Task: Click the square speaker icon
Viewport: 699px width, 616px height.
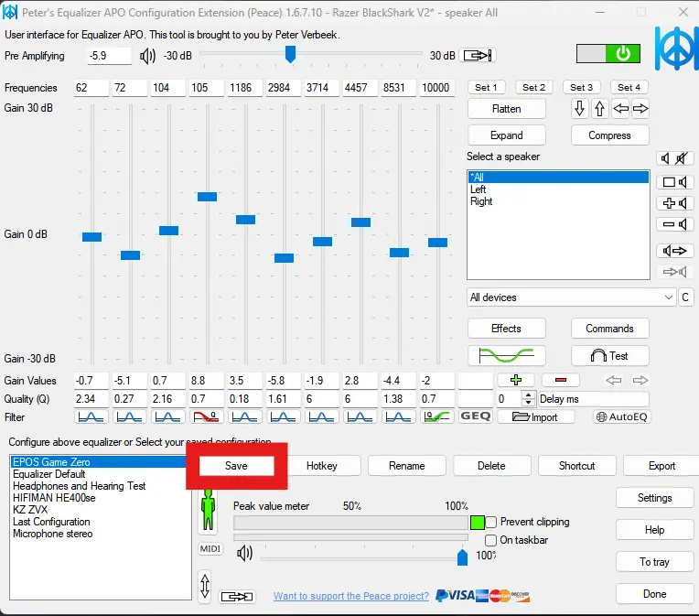Action: pyautogui.click(x=674, y=182)
